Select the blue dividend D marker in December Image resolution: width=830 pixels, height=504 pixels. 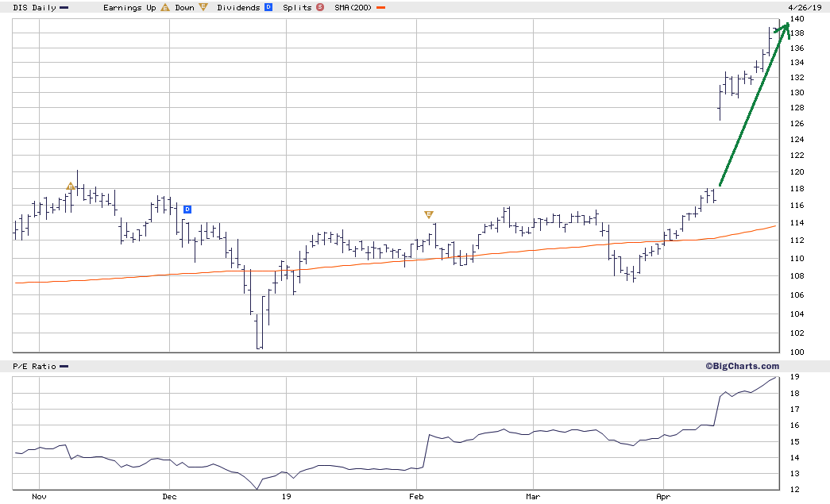tap(187, 210)
